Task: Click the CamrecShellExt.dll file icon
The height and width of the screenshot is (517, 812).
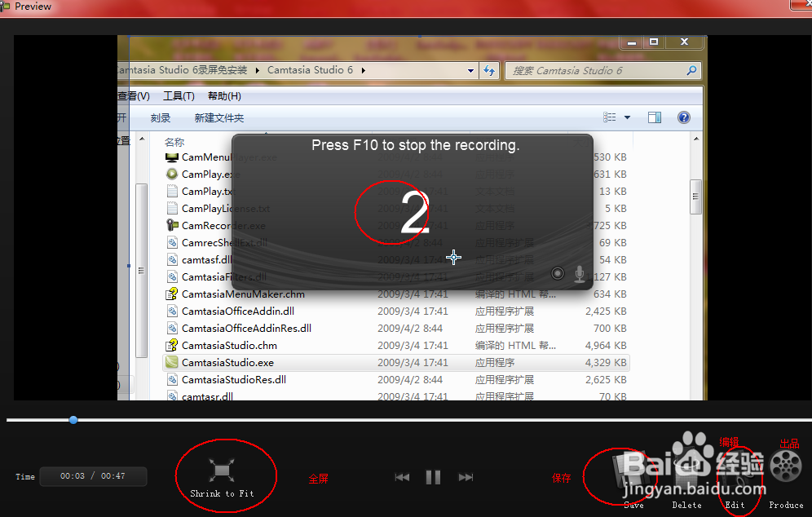Action: (173, 242)
